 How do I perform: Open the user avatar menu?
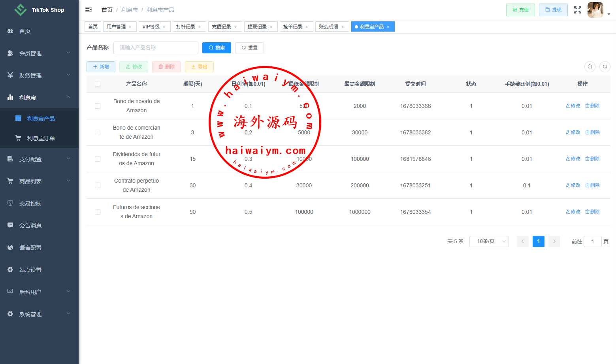click(x=595, y=10)
